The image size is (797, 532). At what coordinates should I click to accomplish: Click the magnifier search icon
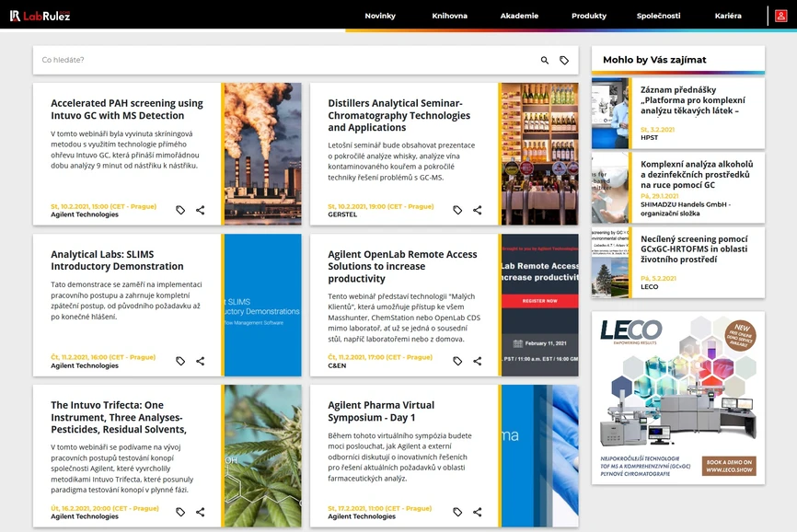pyautogui.click(x=544, y=58)
